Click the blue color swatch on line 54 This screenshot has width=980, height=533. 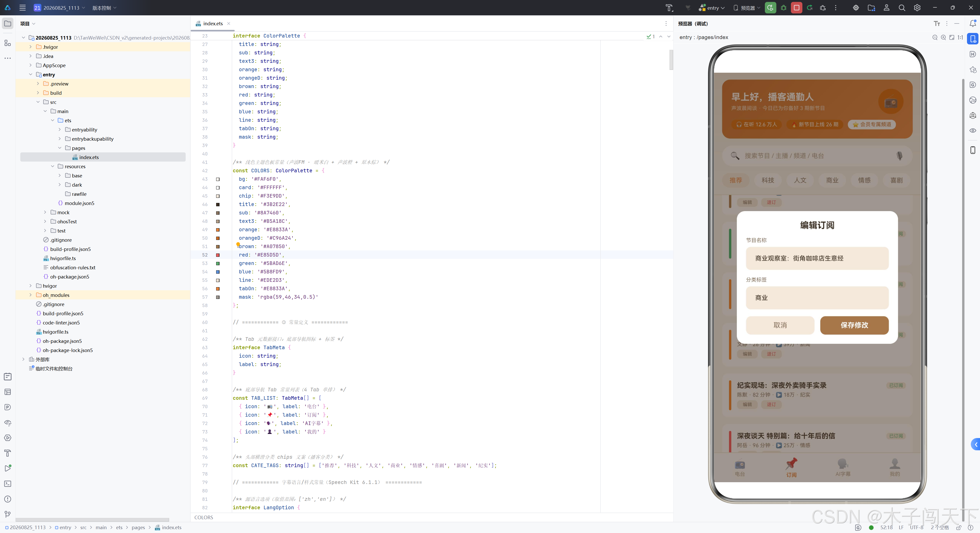pos(218,272)
